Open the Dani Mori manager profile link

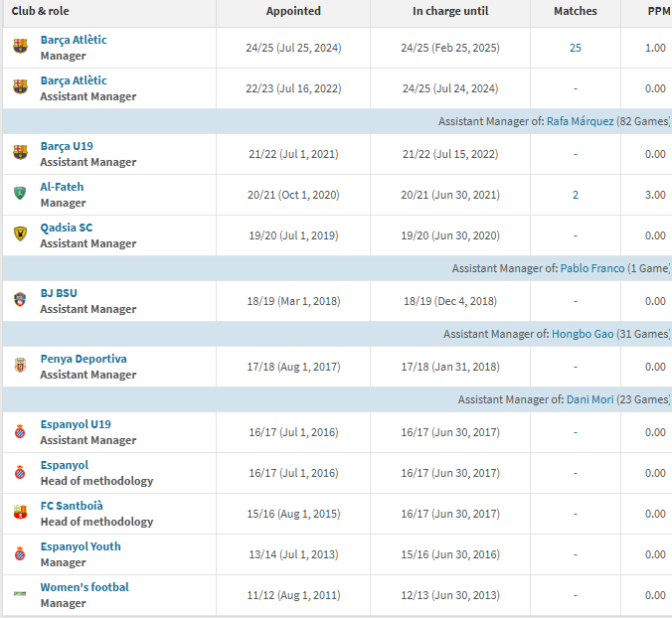pos(589,399)
